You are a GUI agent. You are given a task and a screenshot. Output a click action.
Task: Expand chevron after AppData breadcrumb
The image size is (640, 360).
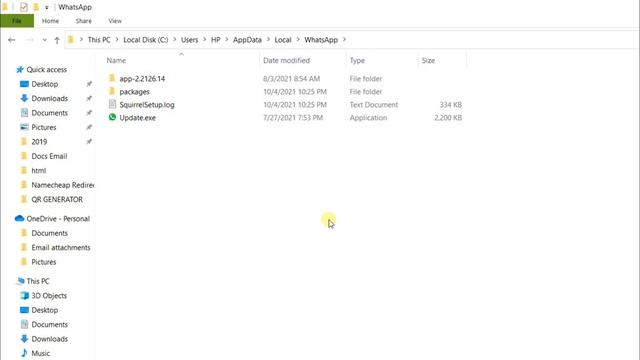click(x=268, y=40)
